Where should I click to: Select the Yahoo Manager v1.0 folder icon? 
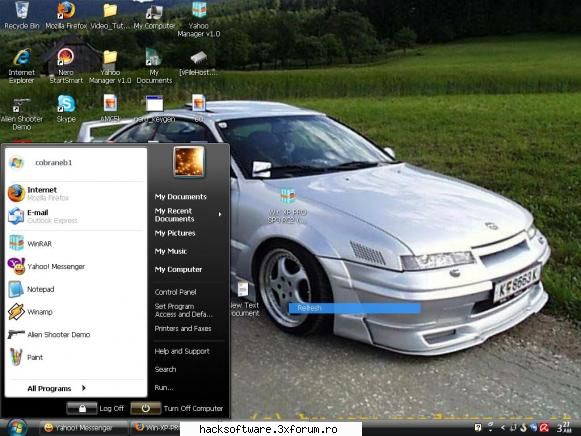click(110, 67)
